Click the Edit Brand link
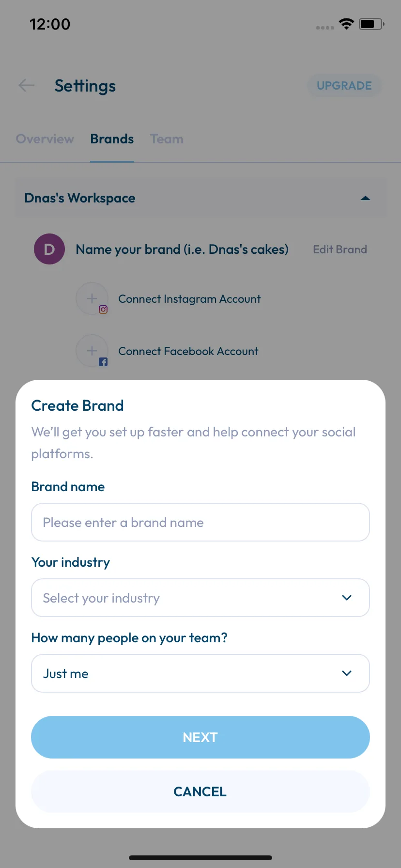The image size is (401, 868). click(340, 249)
